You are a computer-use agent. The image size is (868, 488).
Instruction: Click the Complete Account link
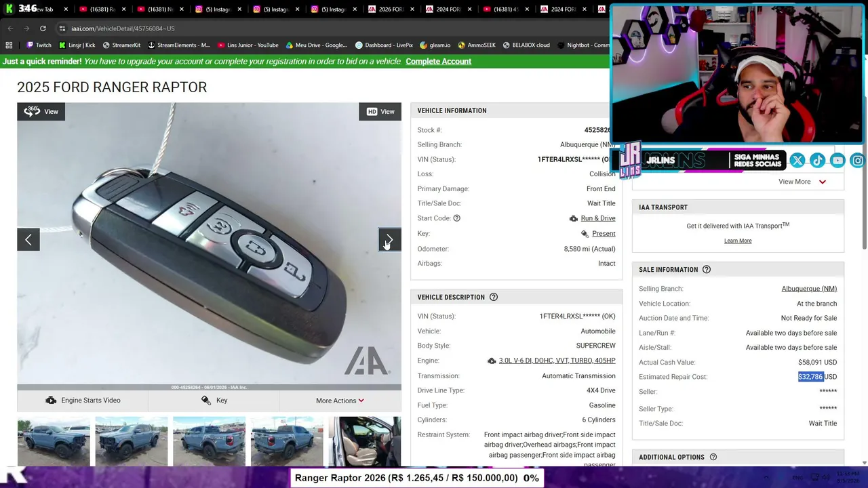click(438, 62)
